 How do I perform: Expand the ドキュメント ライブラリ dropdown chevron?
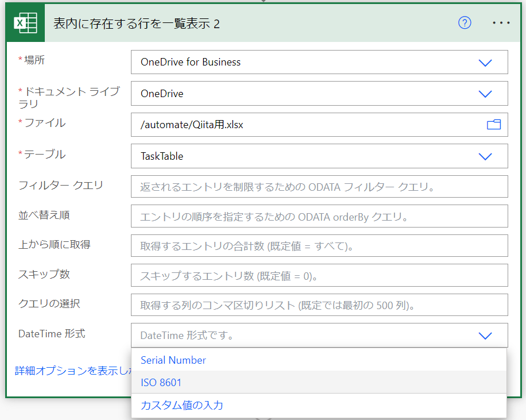click(485, 94)
